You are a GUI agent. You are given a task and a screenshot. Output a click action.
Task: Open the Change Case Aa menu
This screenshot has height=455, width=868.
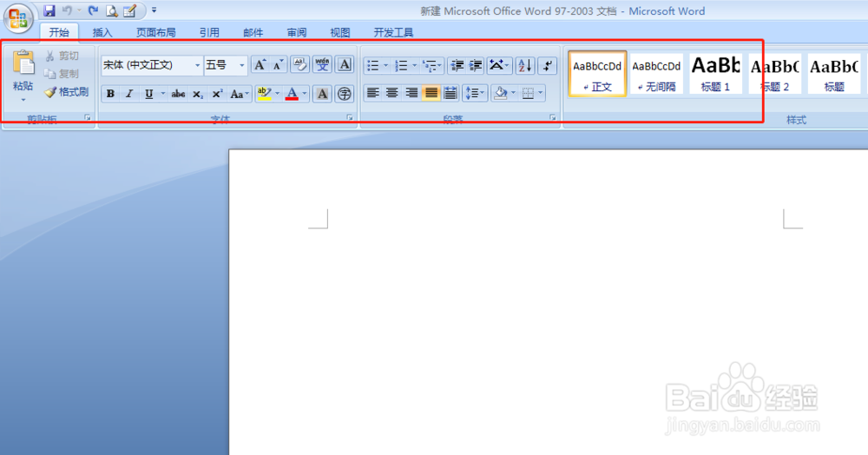click(240, 94)
